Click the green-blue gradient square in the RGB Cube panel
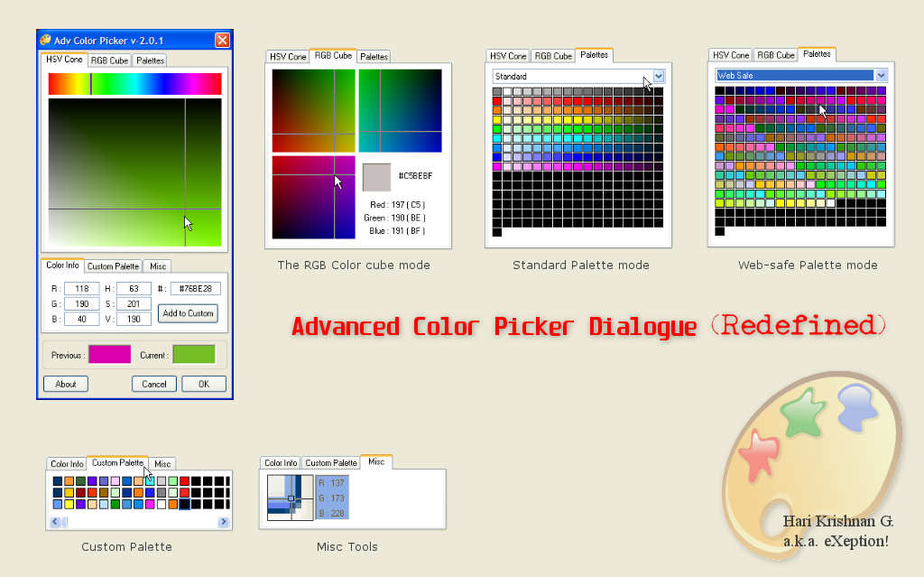924x577 pixels. coord(400,111)
